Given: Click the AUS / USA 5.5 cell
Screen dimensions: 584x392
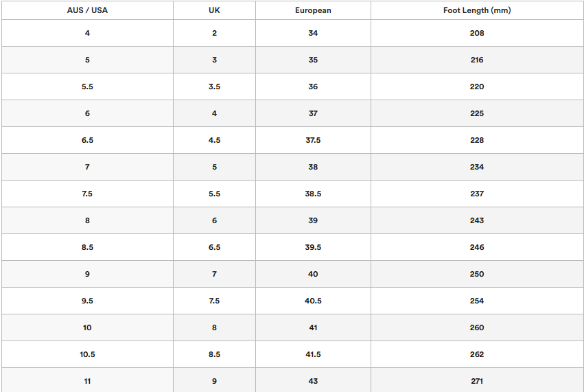Looking at the screenshot, I should pyautogui.click(x=87, y=87).
